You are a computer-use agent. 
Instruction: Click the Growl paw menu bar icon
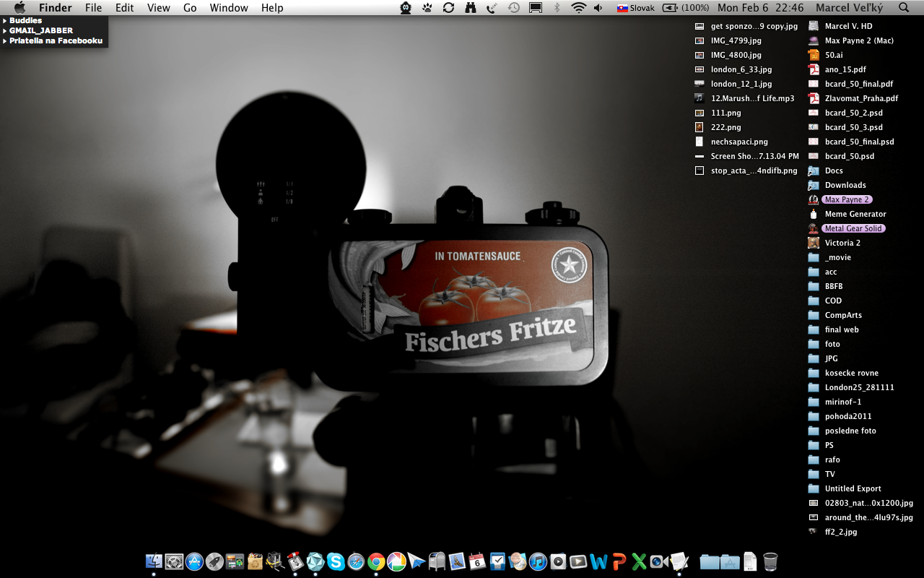pos(427,8)
